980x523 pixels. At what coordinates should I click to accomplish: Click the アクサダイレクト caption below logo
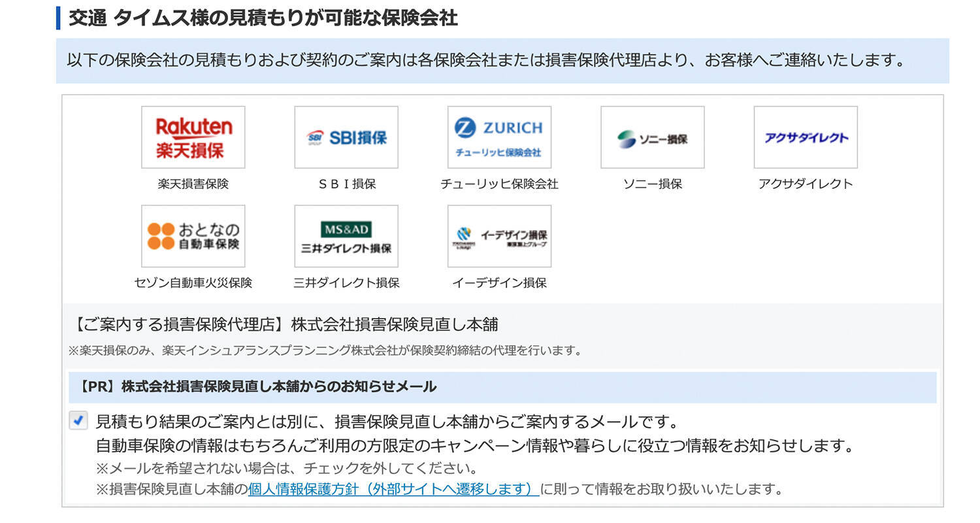point(806,184)
